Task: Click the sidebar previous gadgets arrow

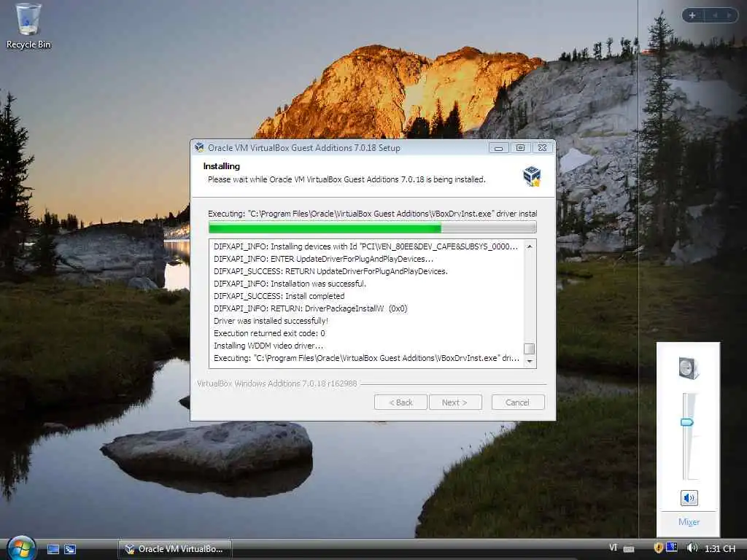Action: 715,15
